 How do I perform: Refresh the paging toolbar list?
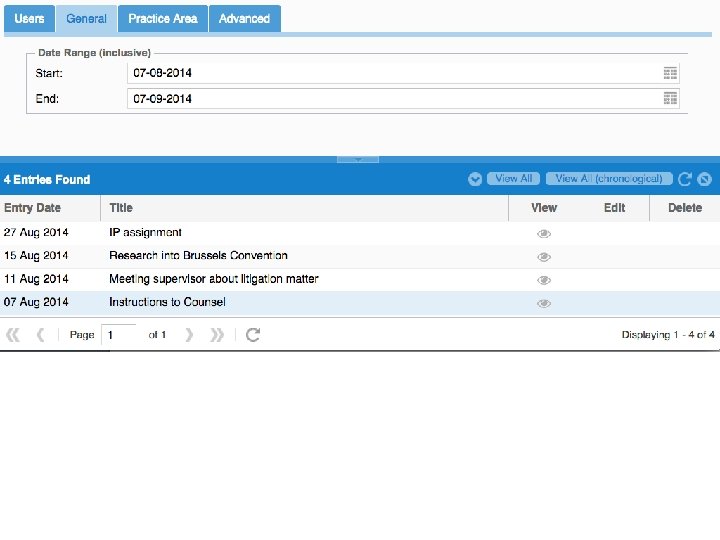[x=253, y=335]
